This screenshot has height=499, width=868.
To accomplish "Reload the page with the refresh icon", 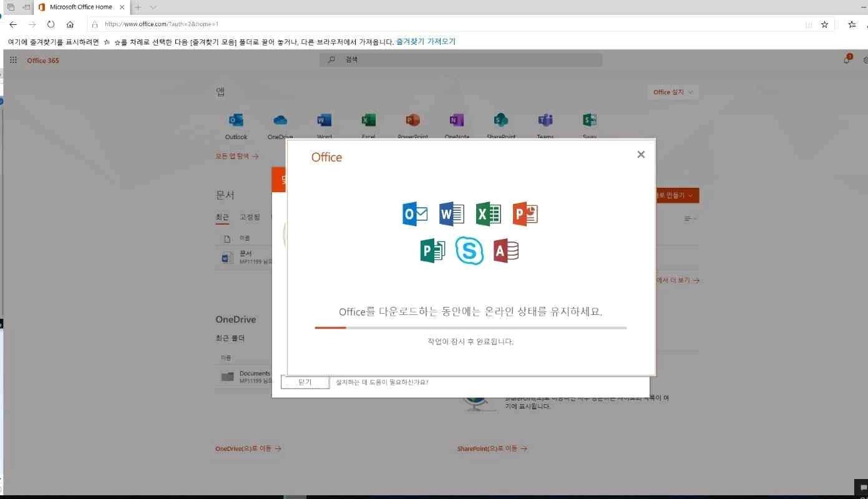I will (x=51, y=24).
